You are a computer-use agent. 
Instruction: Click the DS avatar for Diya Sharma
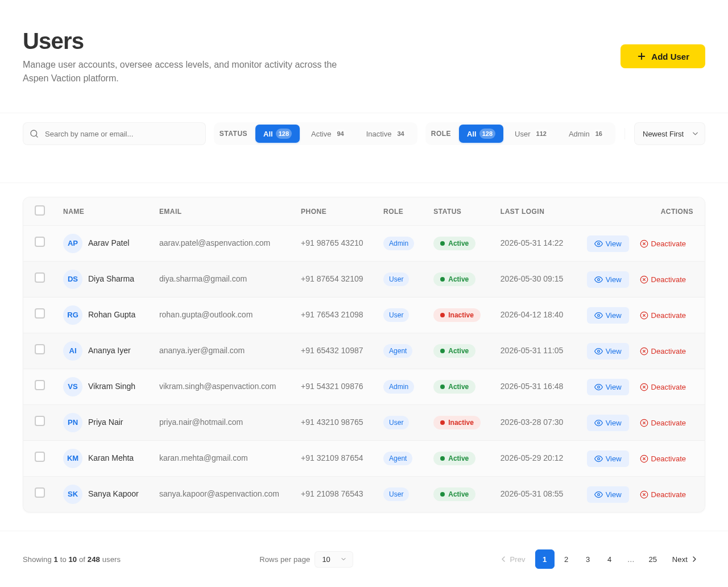pyautogui.click(x=73, y=279)
